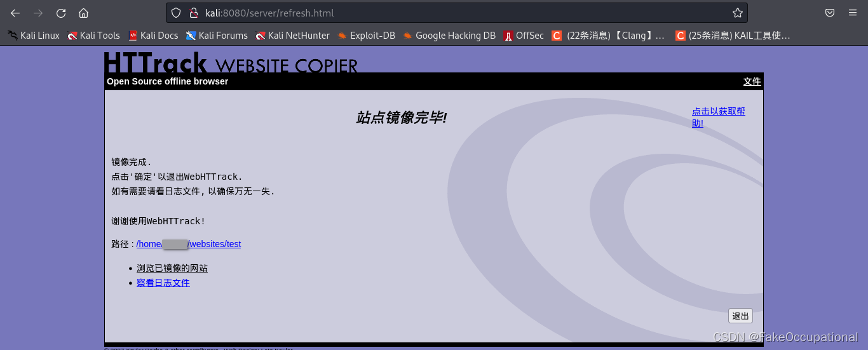Click the Open Source offline browser text

[167, 81]
